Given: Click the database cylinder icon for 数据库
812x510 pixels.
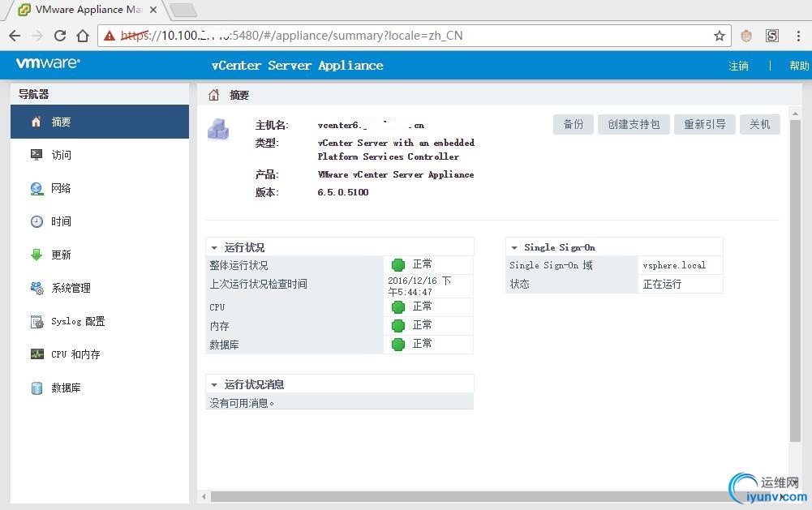Looking at the screenshot, I should (x=37, y=388).
